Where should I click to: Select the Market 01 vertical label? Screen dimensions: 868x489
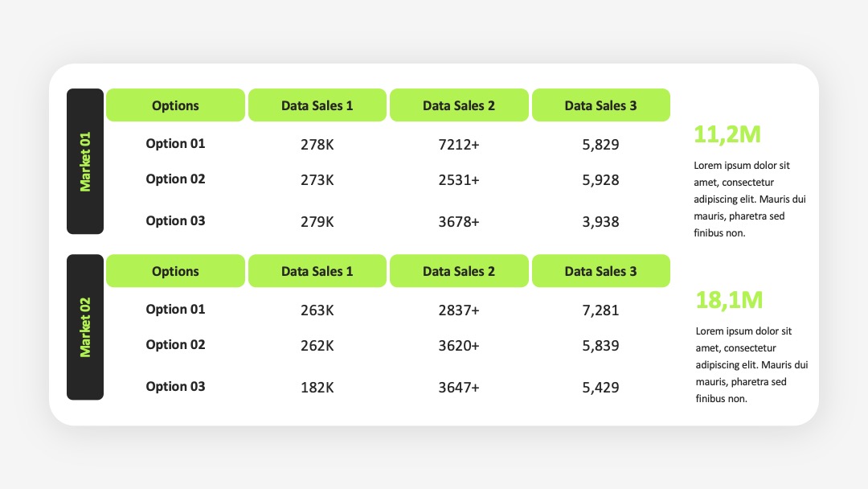(x=85, y=161)
